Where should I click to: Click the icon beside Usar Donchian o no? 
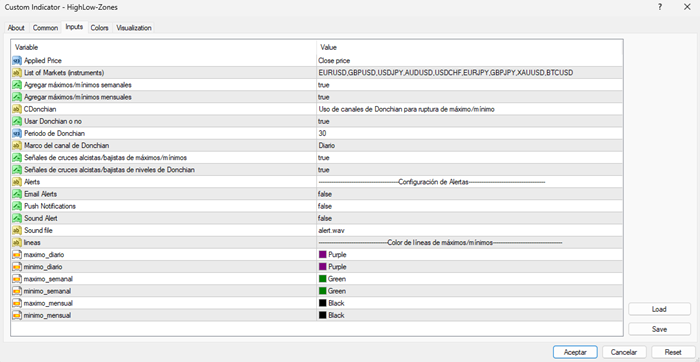pos(17,121)
